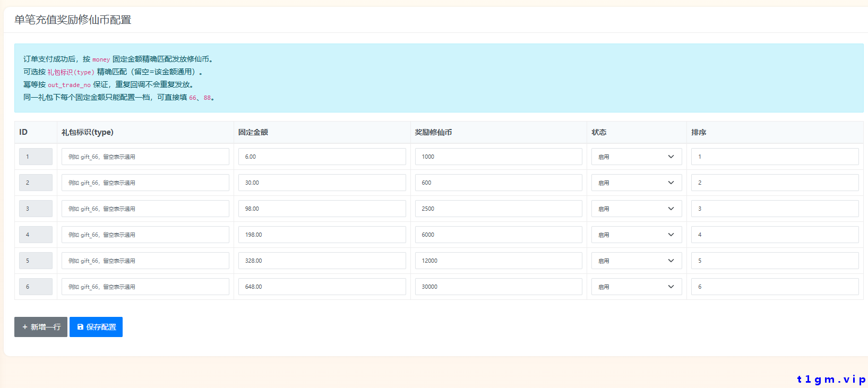Viewport: 868px width, 388px height.
Task: Focus the 礼包标识 type field in row 1
Action: [145, 157]
